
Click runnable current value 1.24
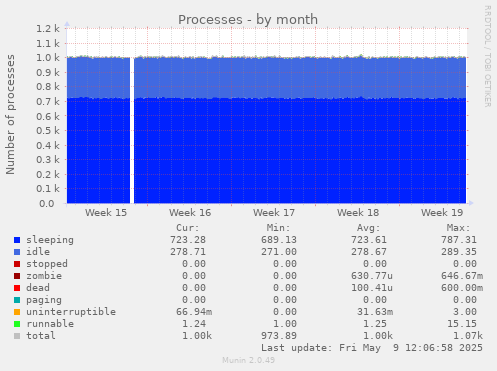coord(194,324)
